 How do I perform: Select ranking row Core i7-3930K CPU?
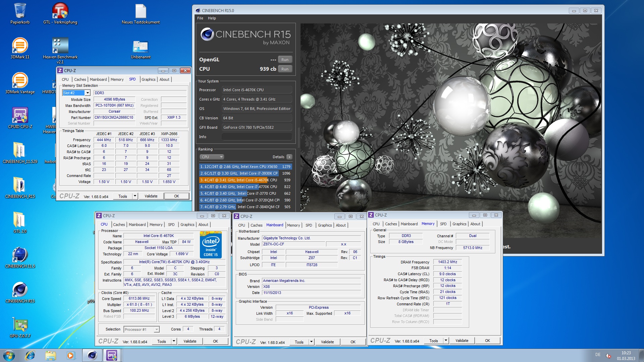(245, 173)
